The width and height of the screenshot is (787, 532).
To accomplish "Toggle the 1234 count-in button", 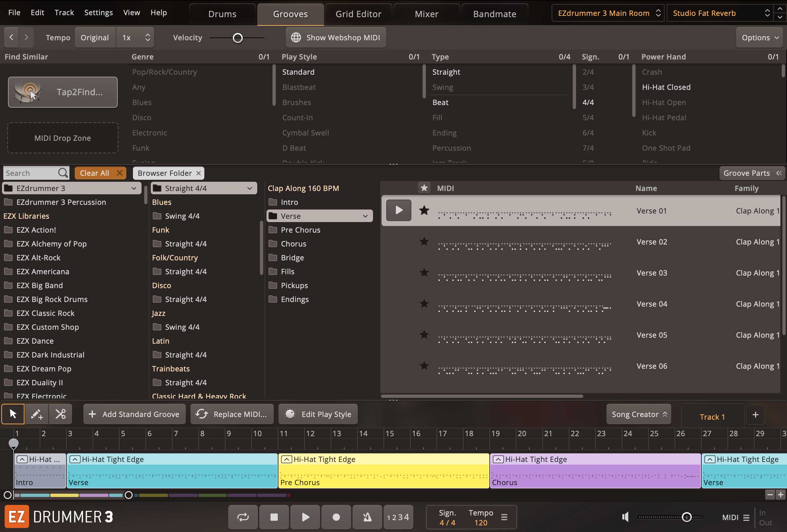I will [398, 517].
